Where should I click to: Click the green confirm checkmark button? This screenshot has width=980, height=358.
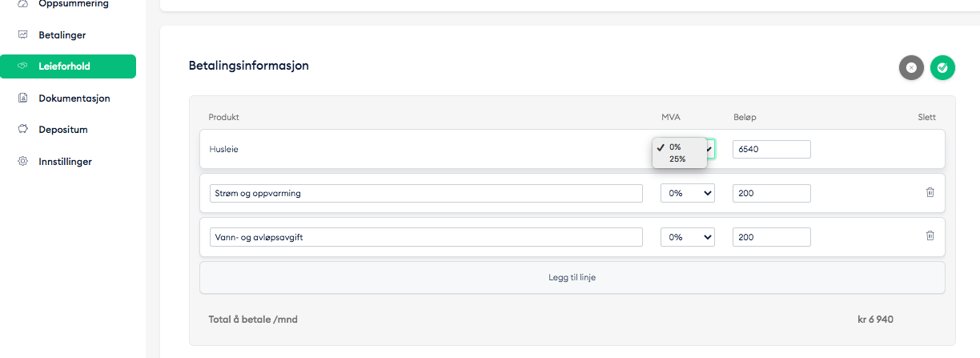942,68
